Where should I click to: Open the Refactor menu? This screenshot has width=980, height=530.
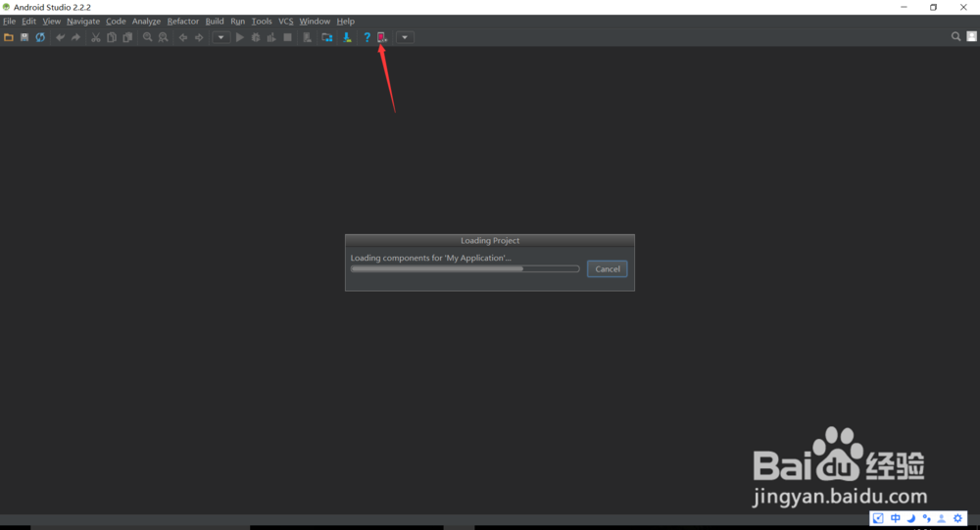tap(182, 22)
